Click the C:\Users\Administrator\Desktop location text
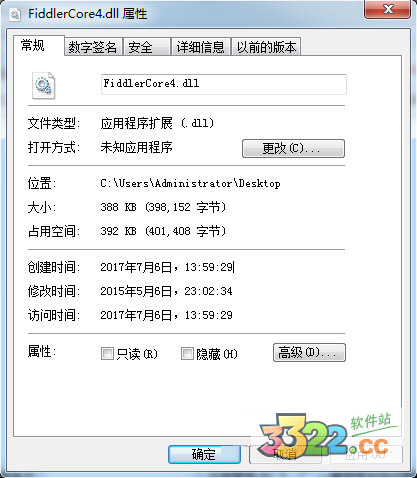Viewport: 417px width, 478px height. (190, 183)
